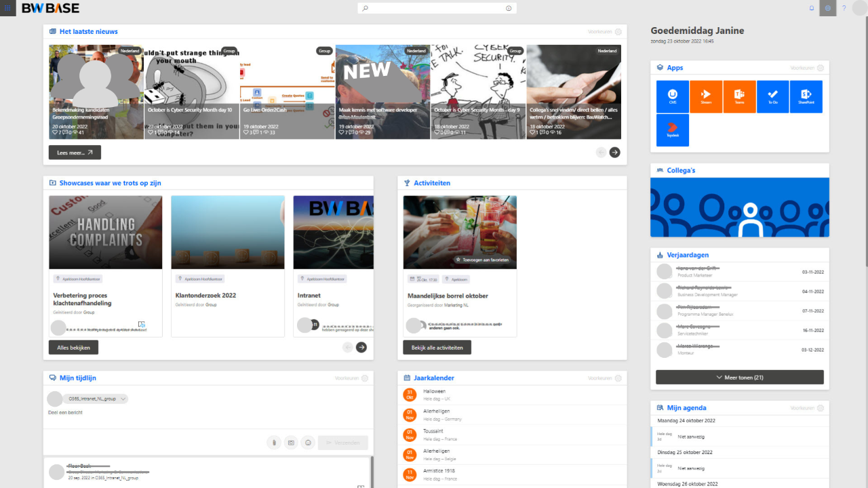Click in the top search field
The width and height of the screenshot is (868, 488).
[437, 8]
